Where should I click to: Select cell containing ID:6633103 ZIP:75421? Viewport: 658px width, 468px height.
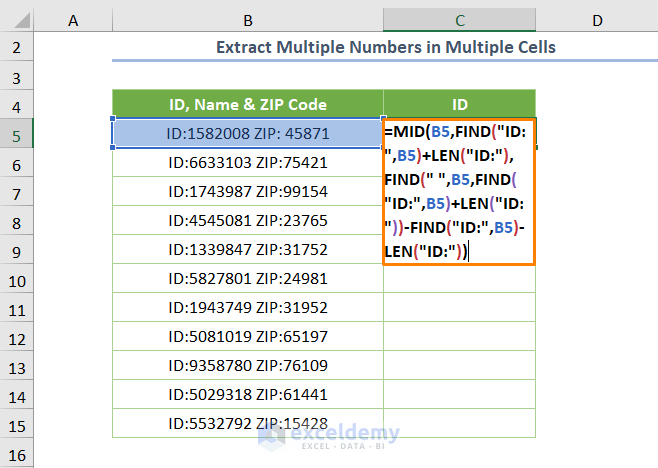point(247,162)
